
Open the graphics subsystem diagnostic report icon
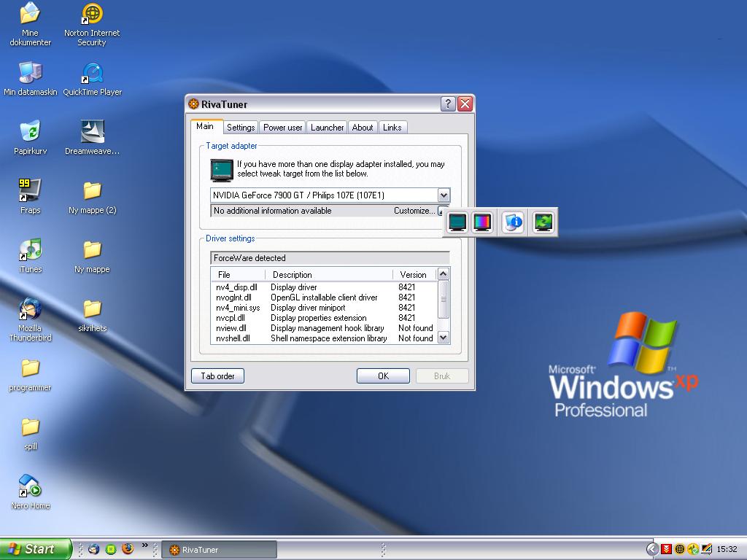click(513, 222)
